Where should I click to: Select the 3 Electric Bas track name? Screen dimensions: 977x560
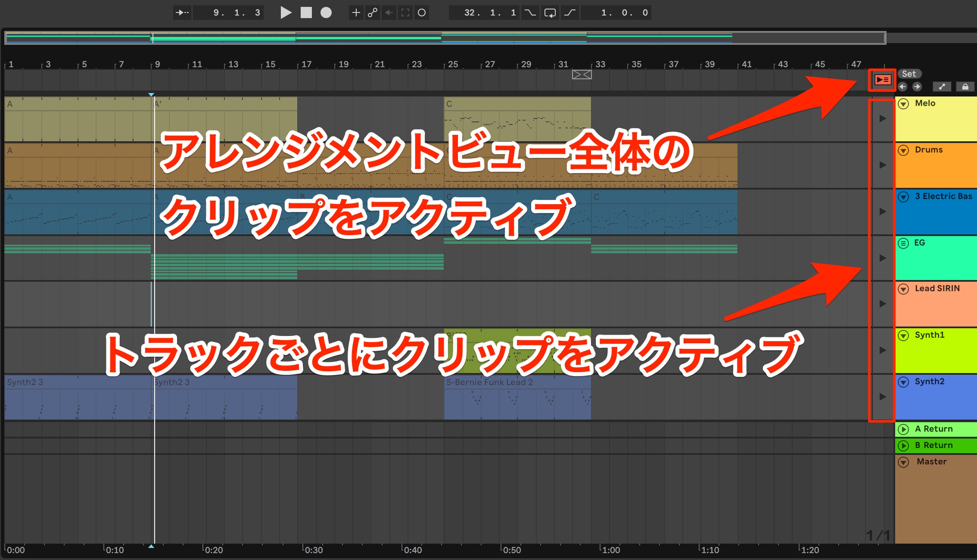point(943,196)
